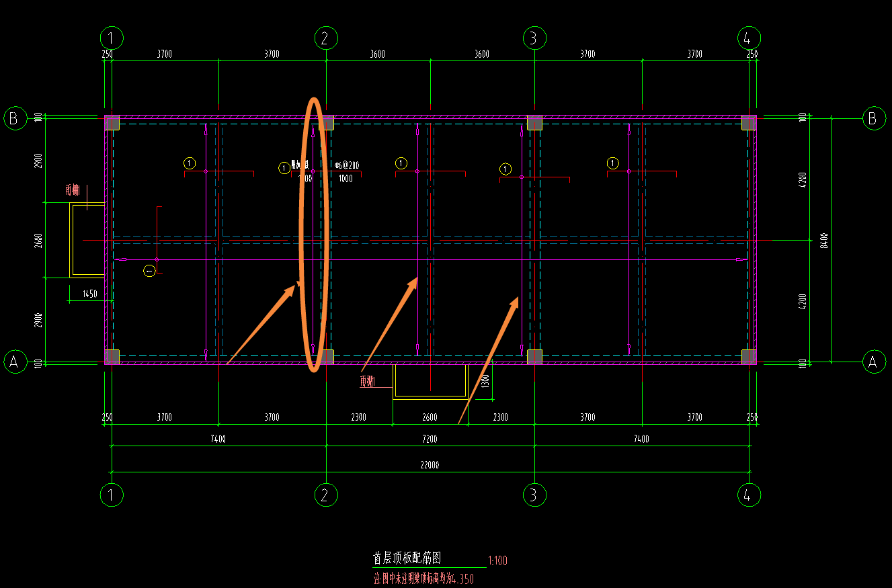The width and height of the screenshot is (892, 588).
Task: Click the 7200 dimension text
Action: (429, 439)
